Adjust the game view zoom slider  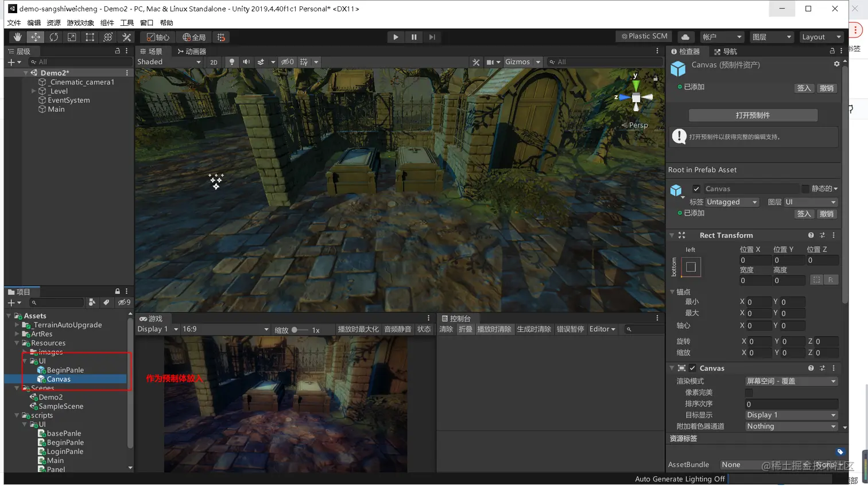click(295, 330)
